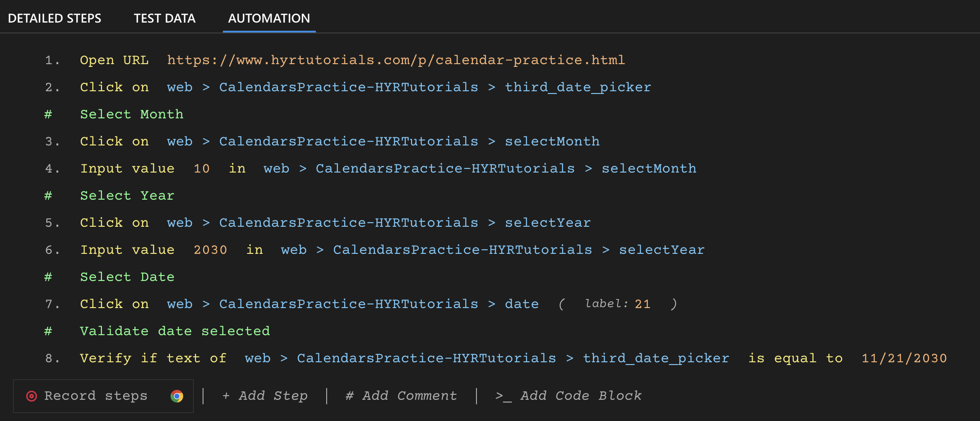Click the 'is equal to' condition in step 8
Image resolution: width=980 pixels, height=421 pixels.
pos(795,358)
